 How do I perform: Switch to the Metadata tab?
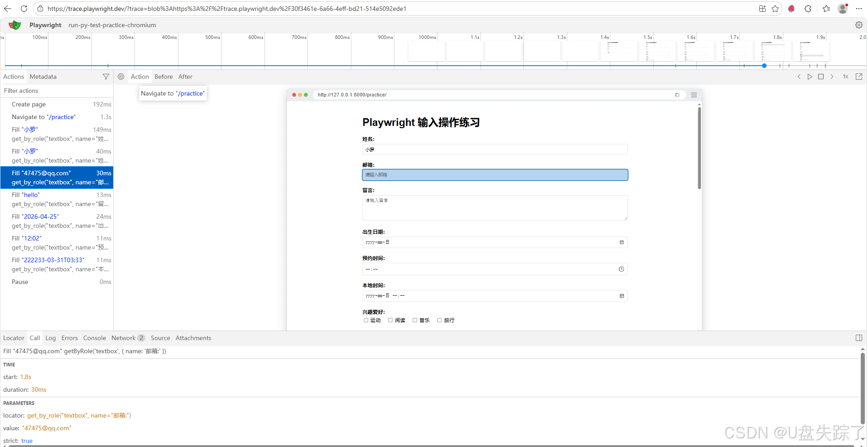[x=43, y=77]
